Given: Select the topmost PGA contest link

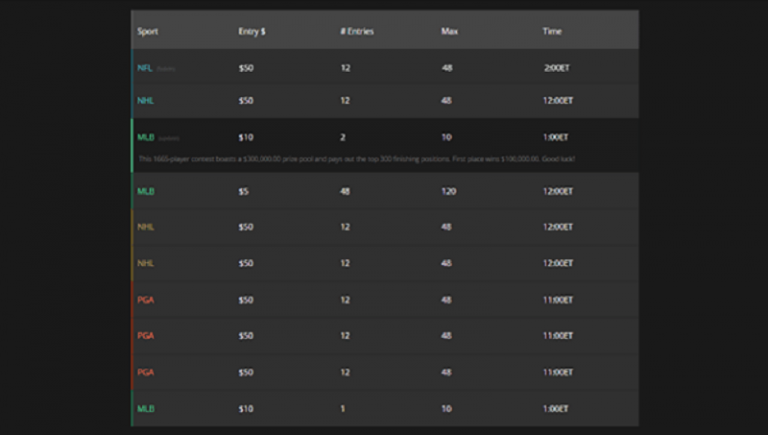Looking at the screenshot, I should coord(146,299).
